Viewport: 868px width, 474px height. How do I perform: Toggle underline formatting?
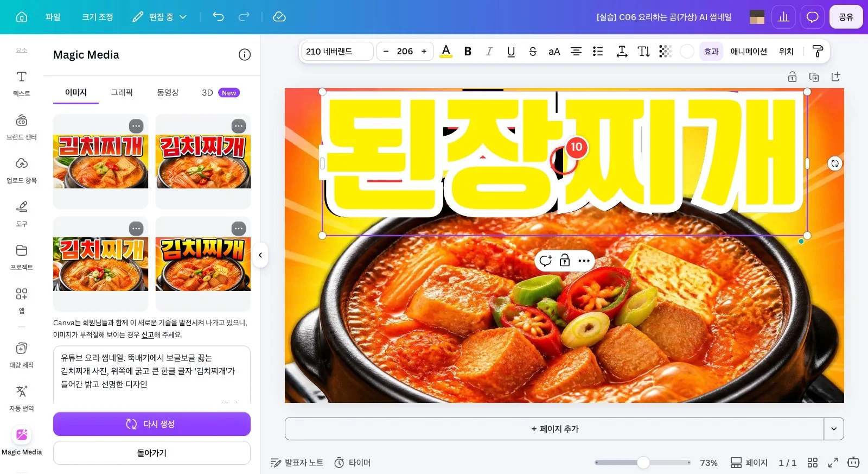(511, 51)
